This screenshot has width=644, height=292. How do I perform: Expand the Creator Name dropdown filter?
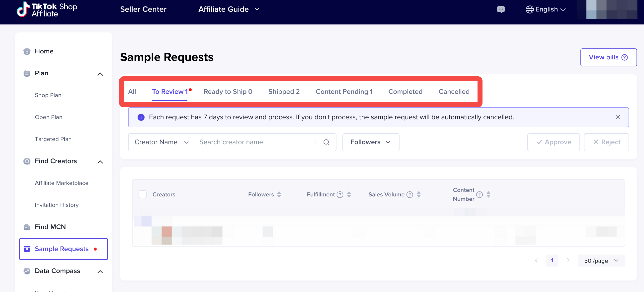161,142
